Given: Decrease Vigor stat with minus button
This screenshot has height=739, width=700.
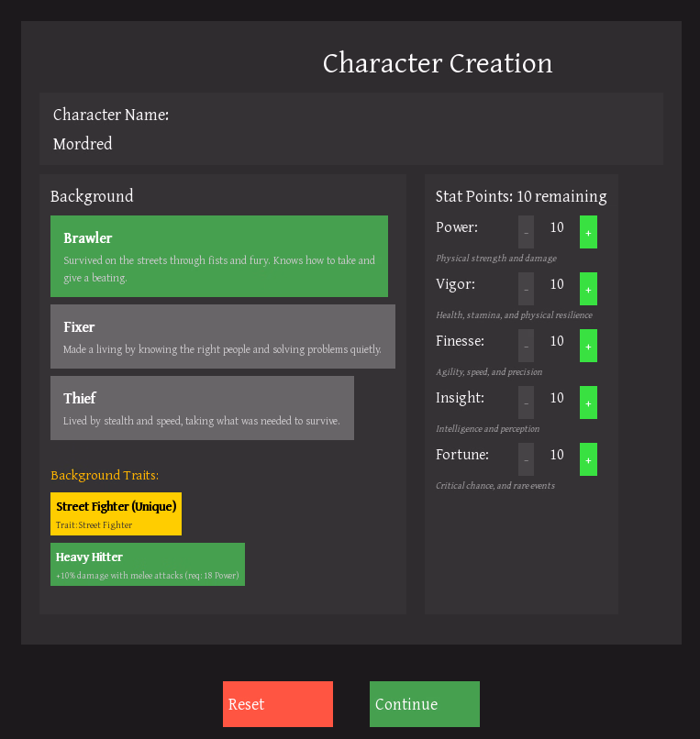Looking at the screenshot, I should pos(526,290).
